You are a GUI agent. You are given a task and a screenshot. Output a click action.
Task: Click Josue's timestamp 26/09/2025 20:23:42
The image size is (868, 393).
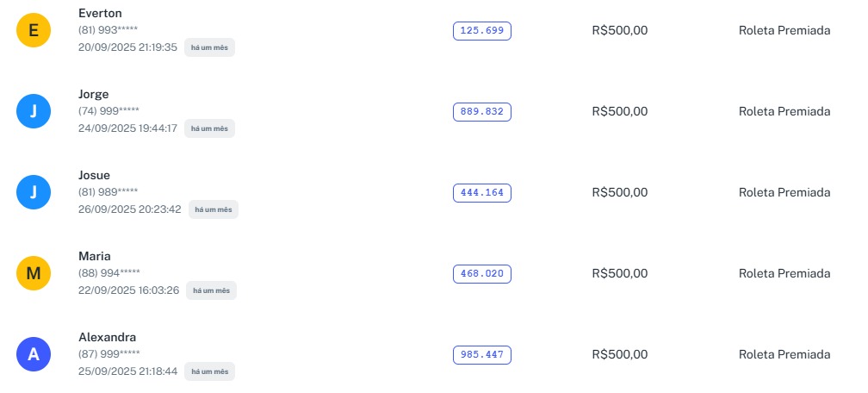130,209
